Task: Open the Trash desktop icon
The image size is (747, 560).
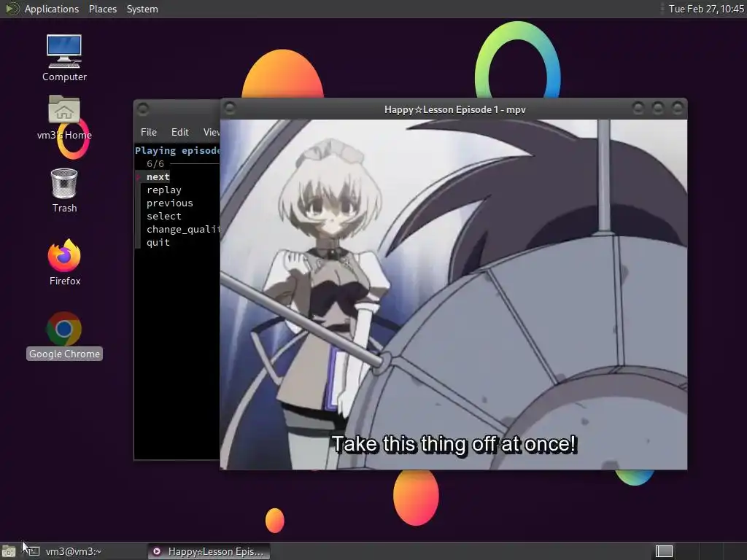Action: click(x=64, y=190)
